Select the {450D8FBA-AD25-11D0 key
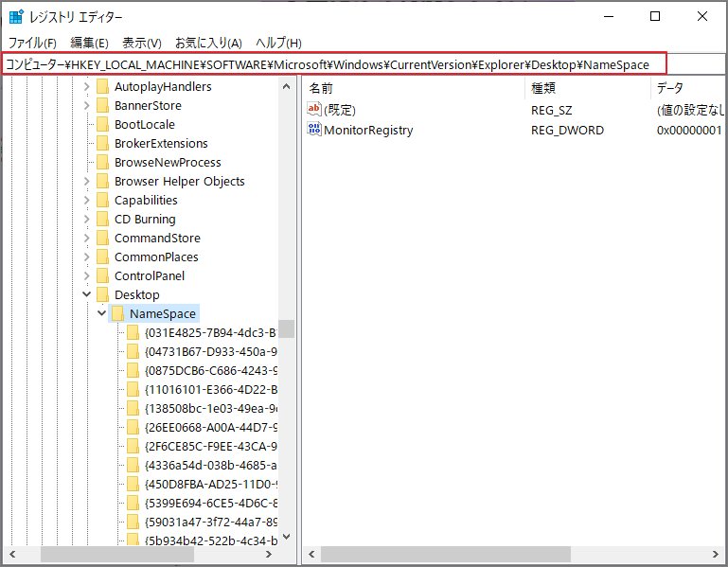The image size is (728, 567). click(x=211, y=485)
